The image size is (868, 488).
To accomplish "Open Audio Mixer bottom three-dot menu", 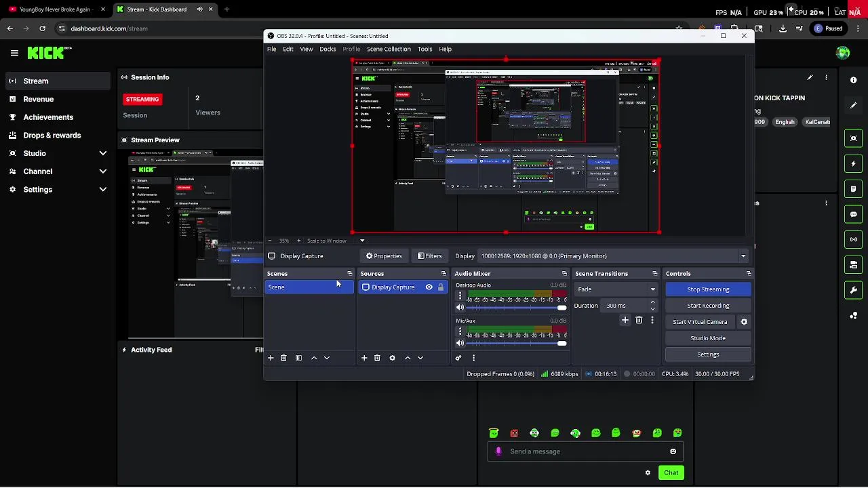I will [473, 358].
